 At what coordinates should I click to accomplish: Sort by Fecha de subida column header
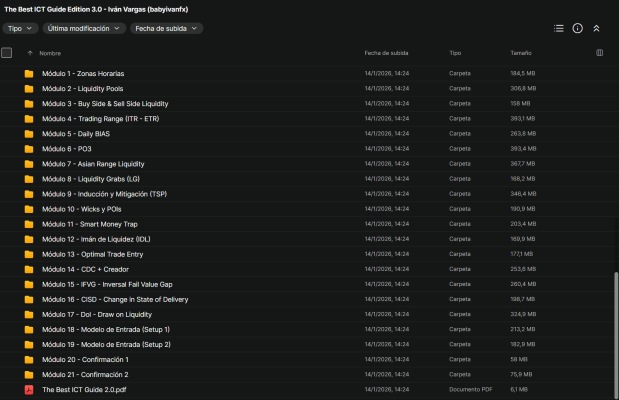tap(386, 53)
